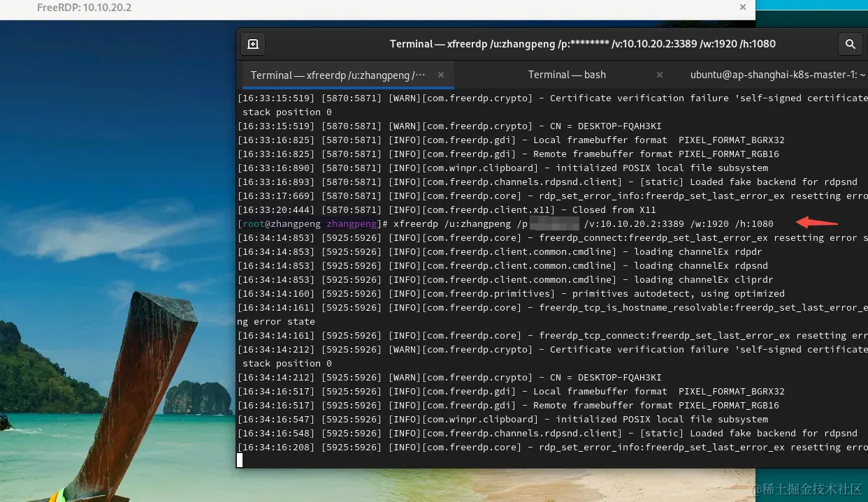Click the 16:34:14 'CN = DESKTOP-FQAH3KI' warning line
The image size is (868, 502).
449,378
